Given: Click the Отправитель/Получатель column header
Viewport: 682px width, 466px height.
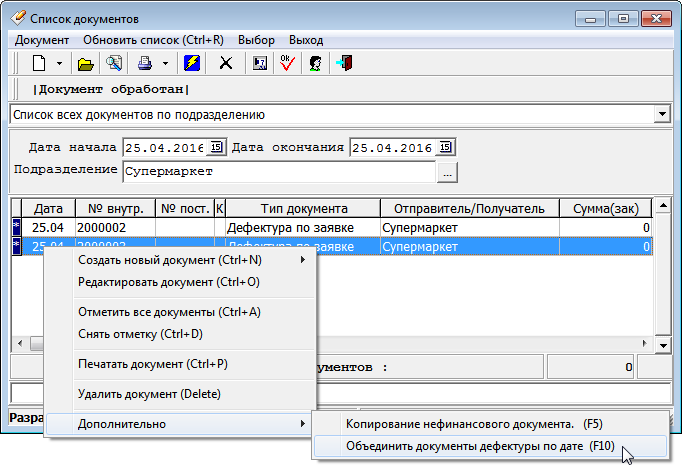Looking at the screenshot, I should pos(470,208).
